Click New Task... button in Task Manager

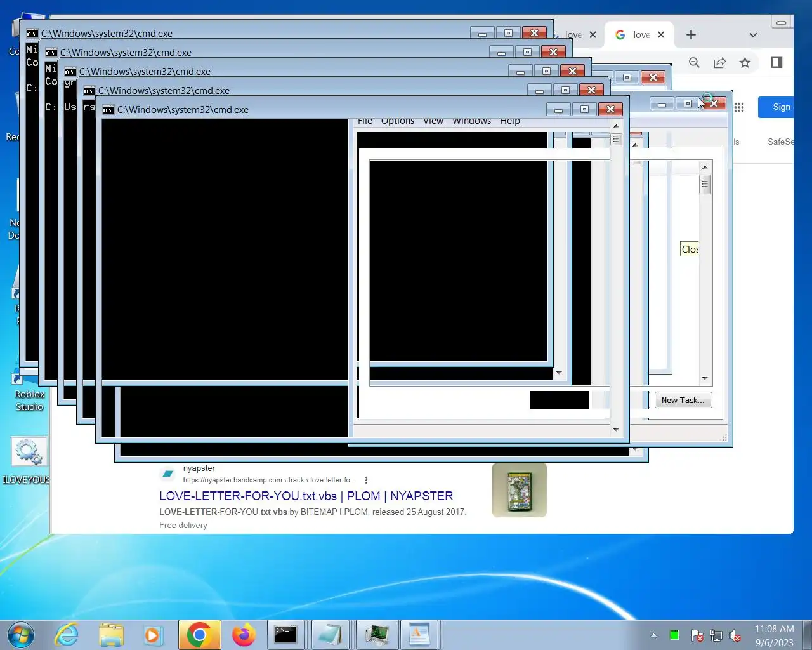[683, 400]
